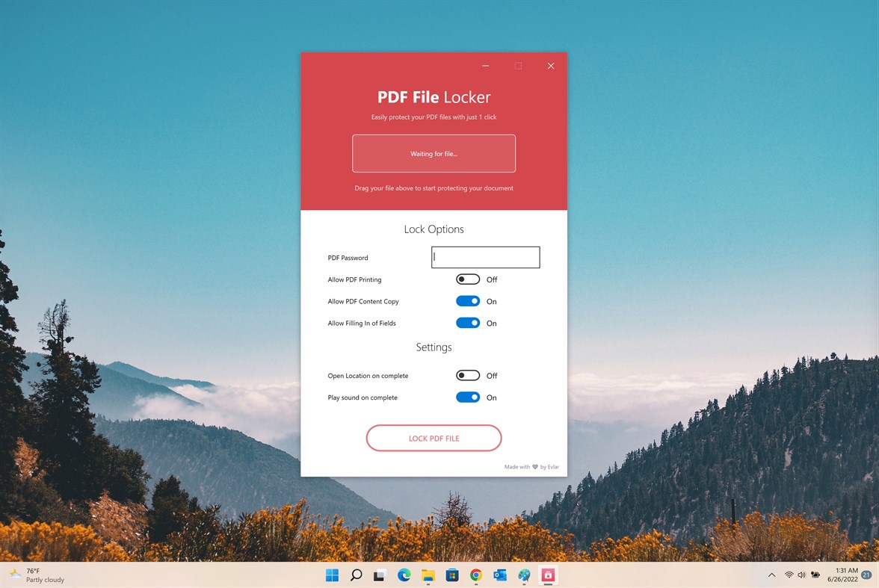Open File Explorer from the taskbar
879x588 pixels.
tap(428, 575)
